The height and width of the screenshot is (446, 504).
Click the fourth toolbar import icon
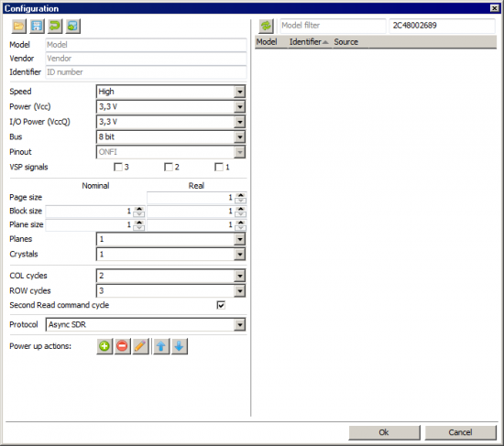click(73, 26)
